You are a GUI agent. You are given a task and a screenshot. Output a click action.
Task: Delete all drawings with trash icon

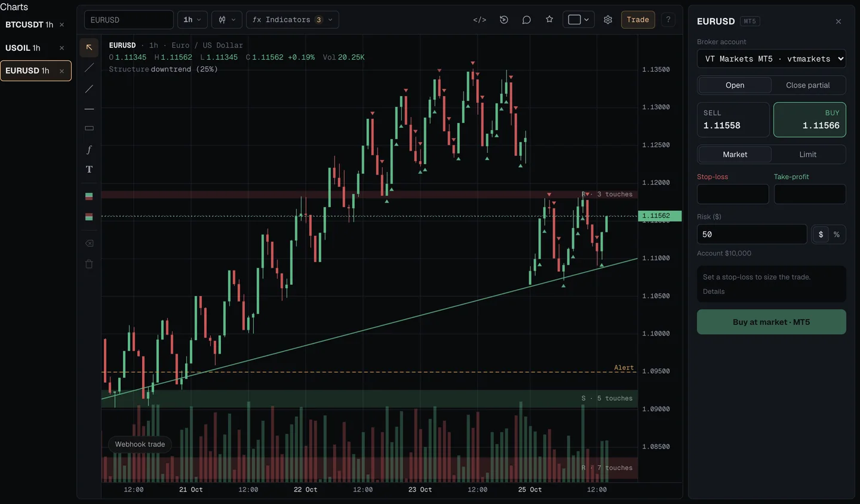click(x=89, y=264)
